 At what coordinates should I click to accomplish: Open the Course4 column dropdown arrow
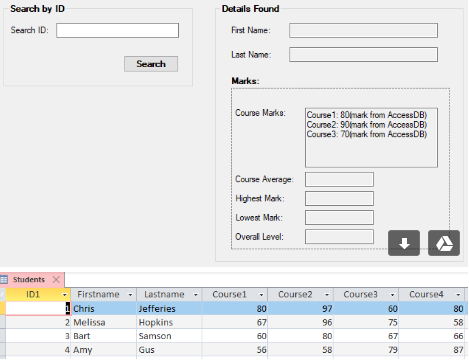pyautogui.click(x=458, y=295)
